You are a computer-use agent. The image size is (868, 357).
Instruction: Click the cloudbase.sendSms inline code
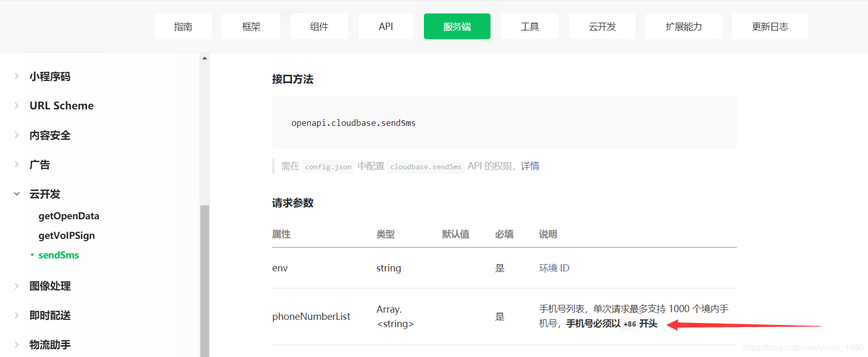click(426, 167)
